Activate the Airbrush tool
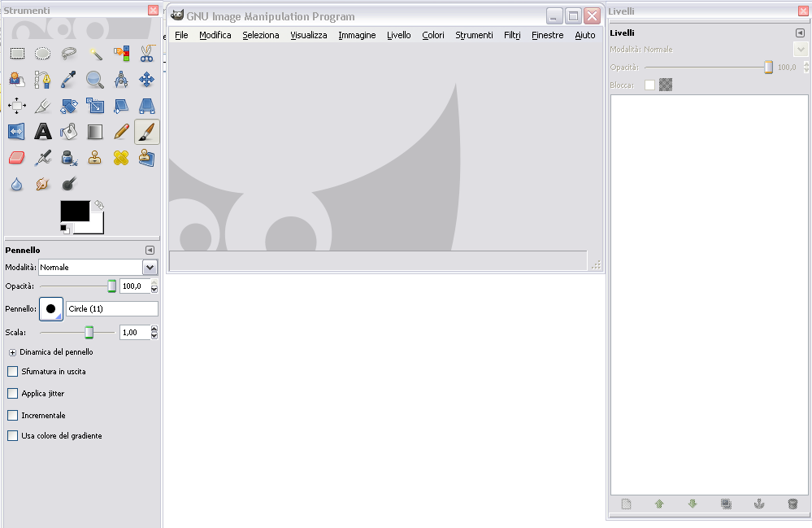Image resolution: width=812 pixels, height=528 pixels. [x=42, y=158]
